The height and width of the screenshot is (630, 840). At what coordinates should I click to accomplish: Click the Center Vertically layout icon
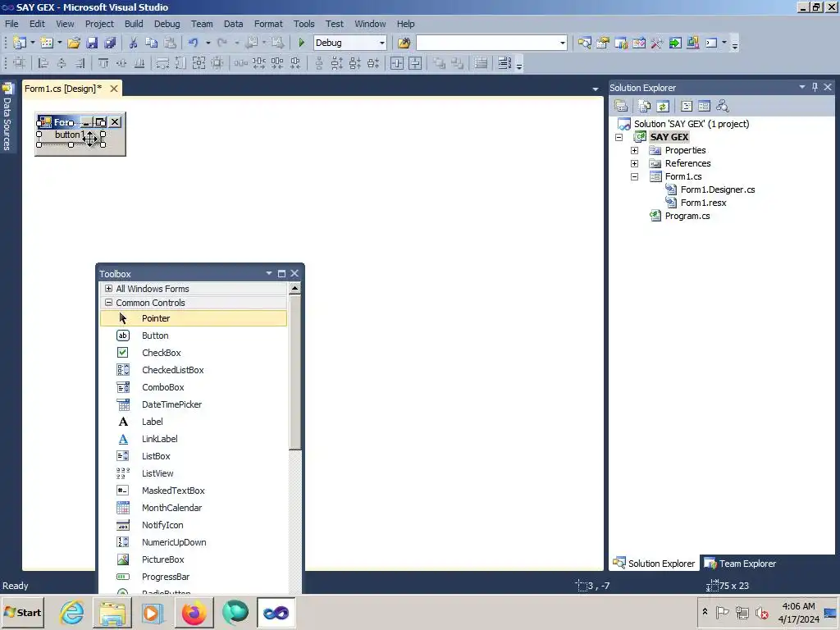coord(415,63)
